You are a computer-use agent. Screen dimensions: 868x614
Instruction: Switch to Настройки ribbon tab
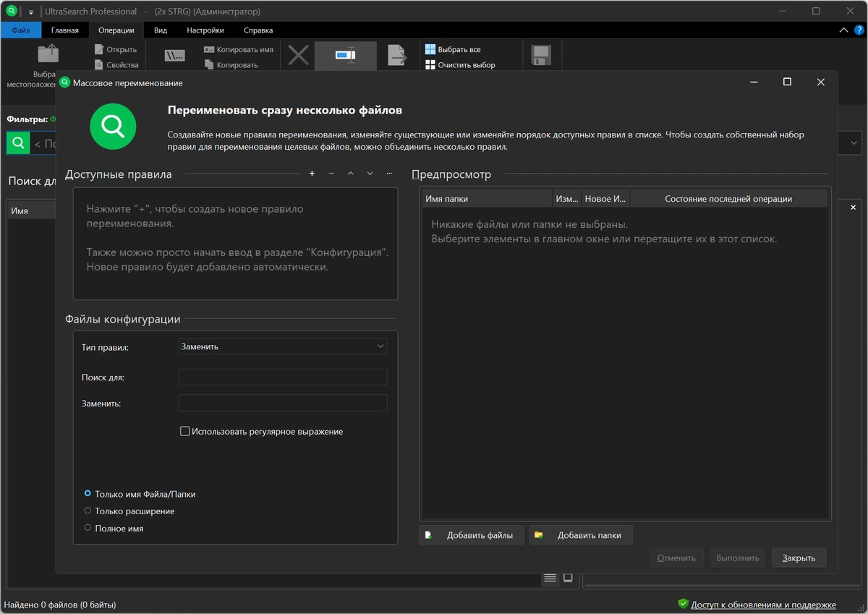pyautogui.click(x=205, y=30)
